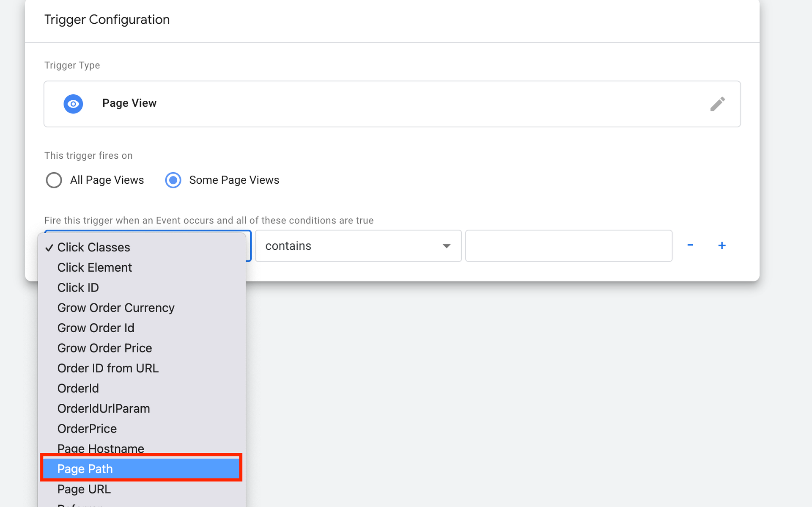Viewport: 812px width, 507px height.
Task: Select Click Classes in the dropdown list
Action: (93, 247)
